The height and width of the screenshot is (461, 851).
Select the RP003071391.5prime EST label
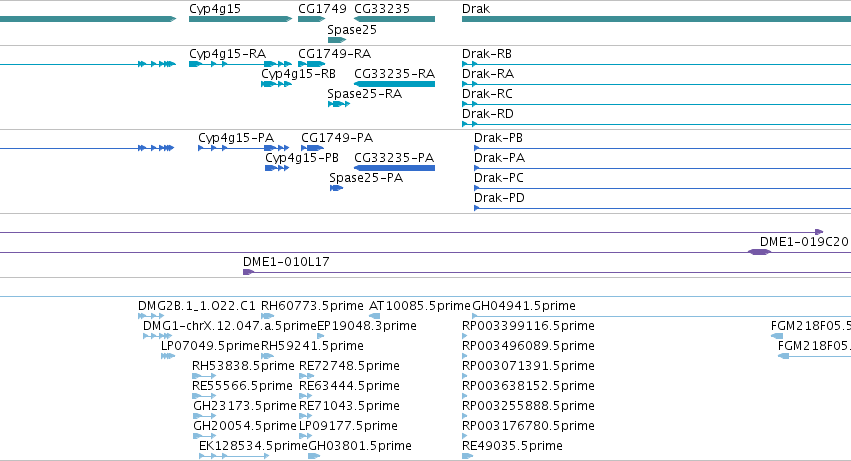528,367
